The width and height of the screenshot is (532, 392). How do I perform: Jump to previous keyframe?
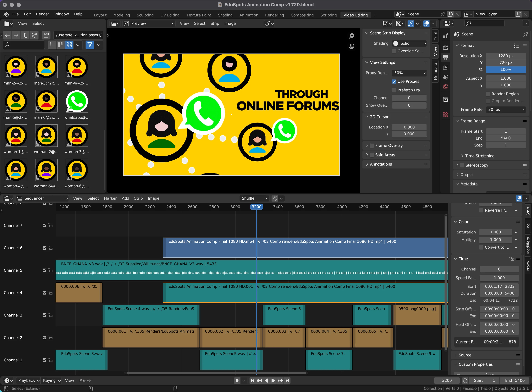(x=259, y=381)
